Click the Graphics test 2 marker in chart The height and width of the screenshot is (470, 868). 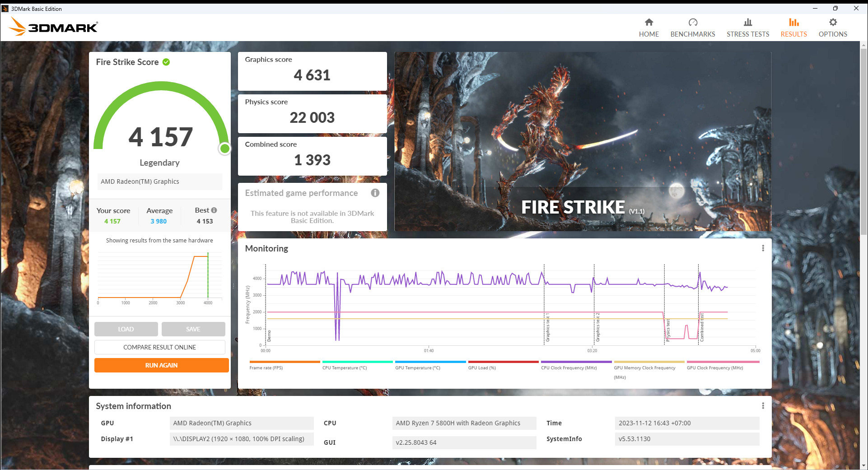(x=597, y=327)
